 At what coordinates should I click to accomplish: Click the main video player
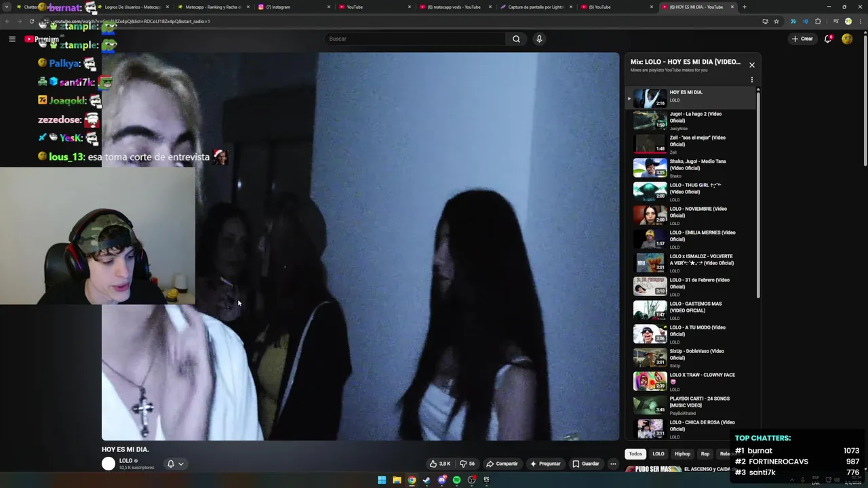[x=360, y=247]
